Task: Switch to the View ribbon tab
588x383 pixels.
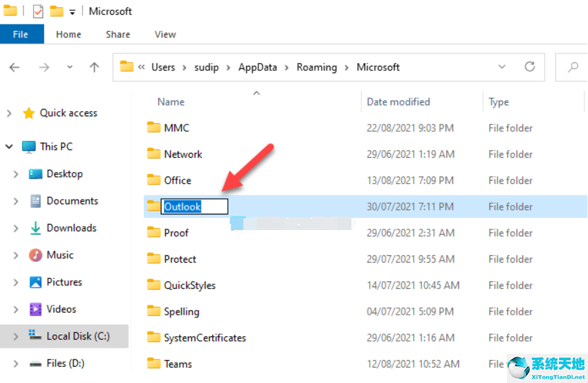Action: pos(165,34)
